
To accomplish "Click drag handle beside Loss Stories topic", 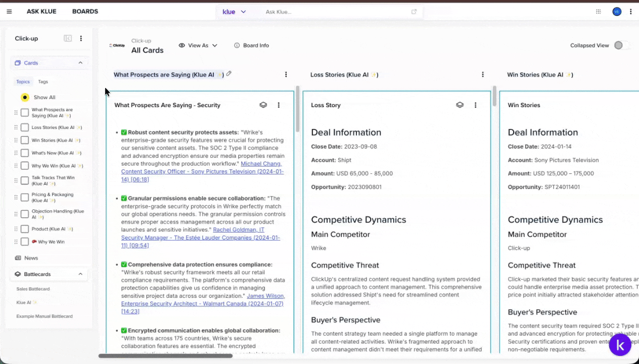I will pos(16,127).
